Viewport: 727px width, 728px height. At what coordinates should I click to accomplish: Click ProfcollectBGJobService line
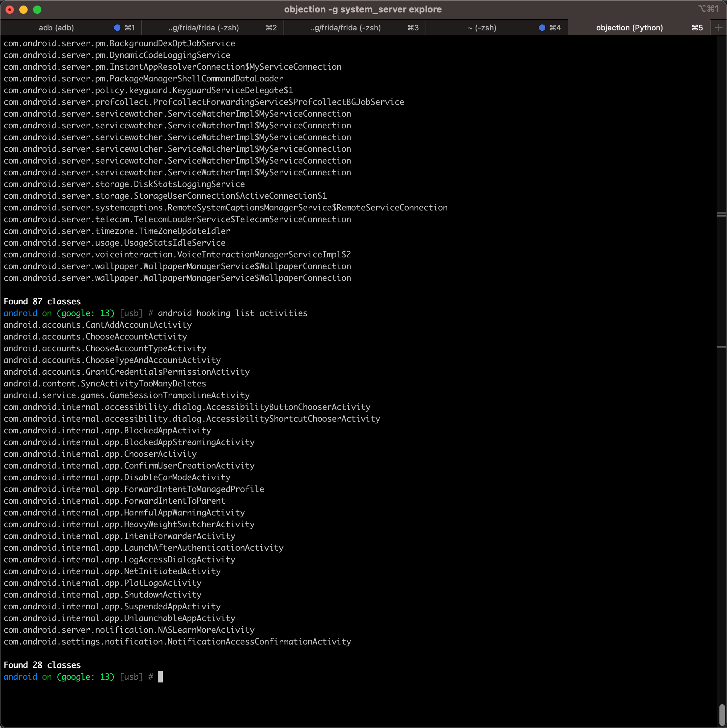204,102
